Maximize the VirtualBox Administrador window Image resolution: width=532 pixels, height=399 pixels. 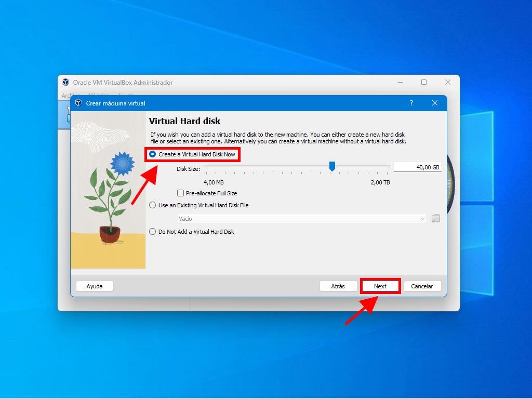424,82
